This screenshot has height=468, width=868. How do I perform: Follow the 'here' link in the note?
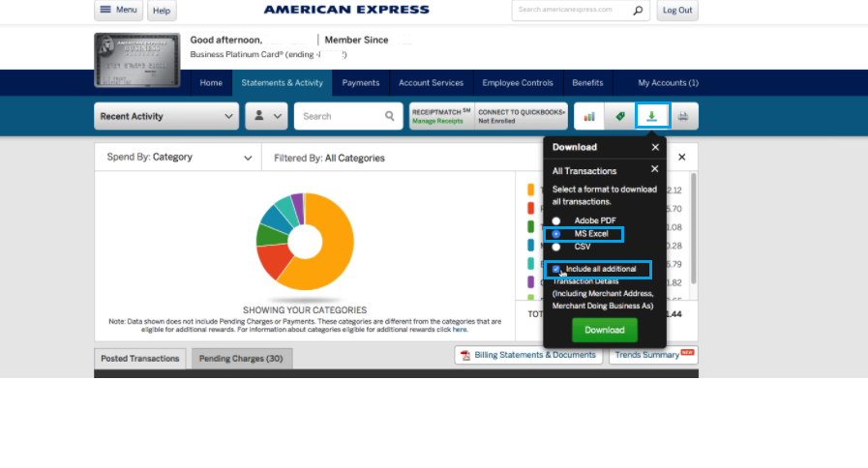pos(460,330)
